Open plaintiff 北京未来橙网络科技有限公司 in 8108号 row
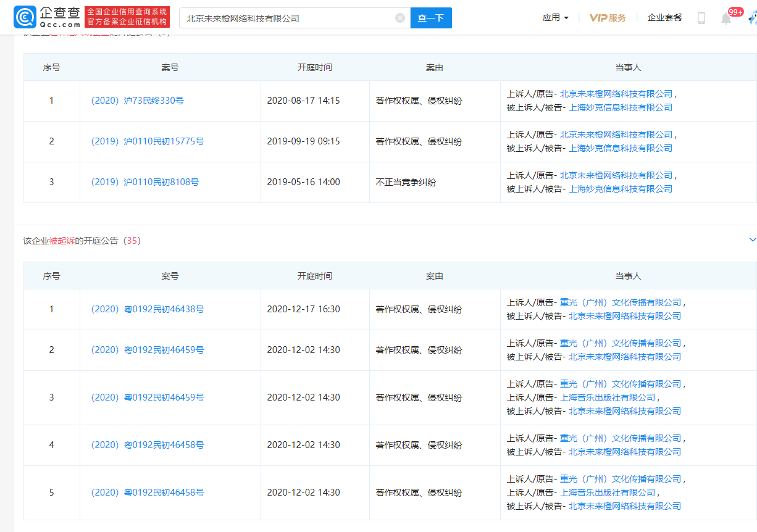Screen dimensions: 757x532 [x=616, y=175]
